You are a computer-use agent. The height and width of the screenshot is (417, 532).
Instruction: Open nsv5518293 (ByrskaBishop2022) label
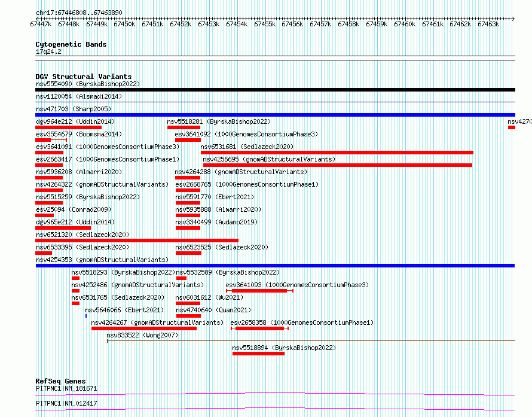(x=123, y=272)
